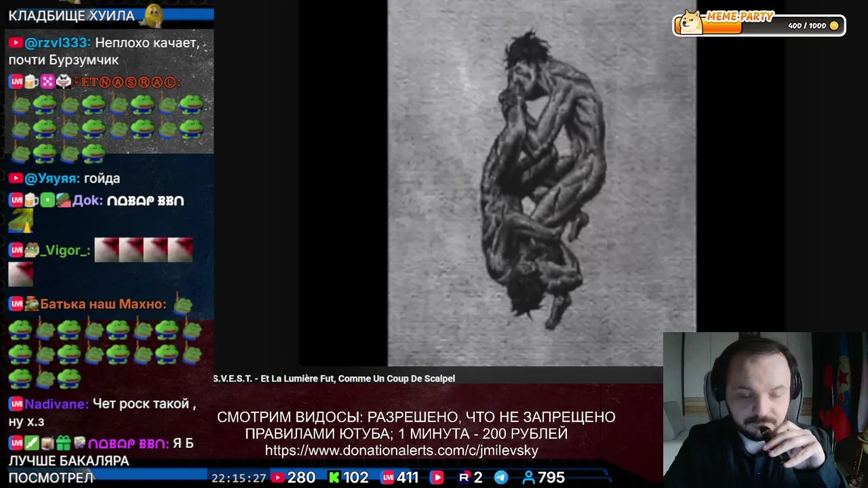Click YouTube badge beside @Уяуяя
Viewport: 868px width, 488px height.
point(16,178)
